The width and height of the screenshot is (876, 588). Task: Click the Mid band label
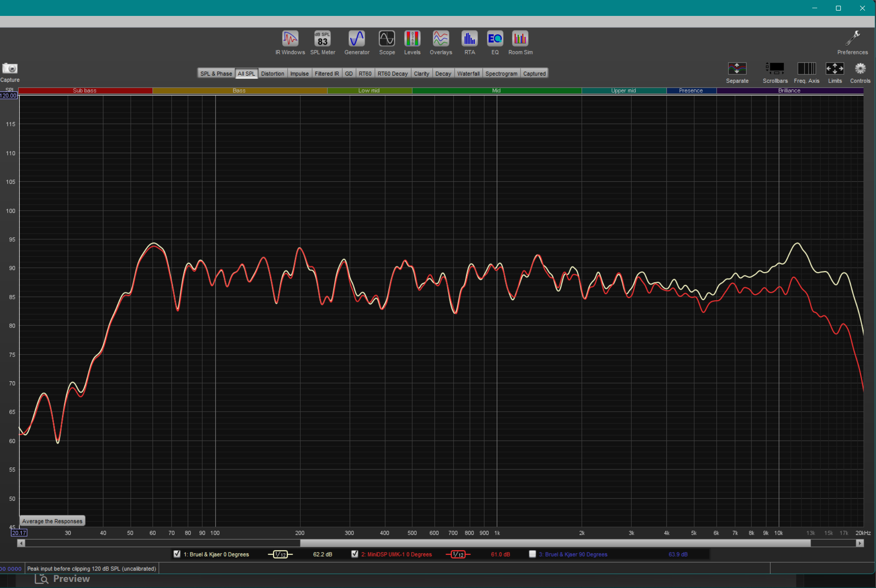click(x=496, y=91)
